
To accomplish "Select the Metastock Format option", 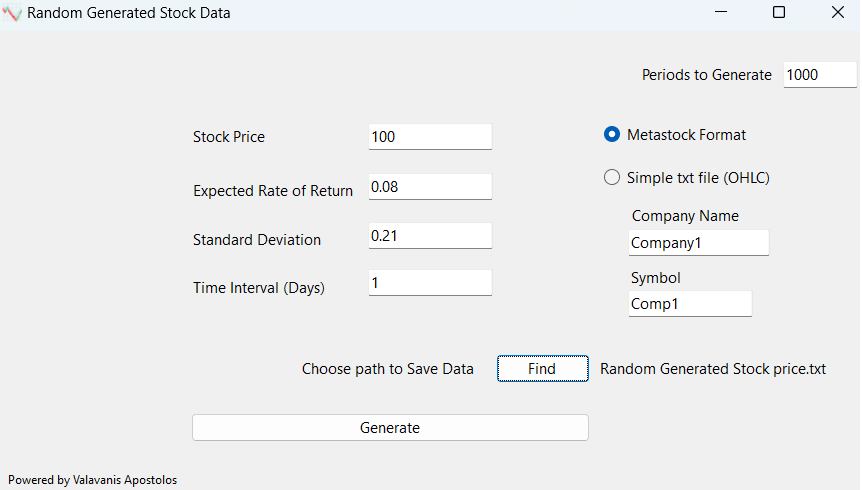I will (x=612, y=135).
